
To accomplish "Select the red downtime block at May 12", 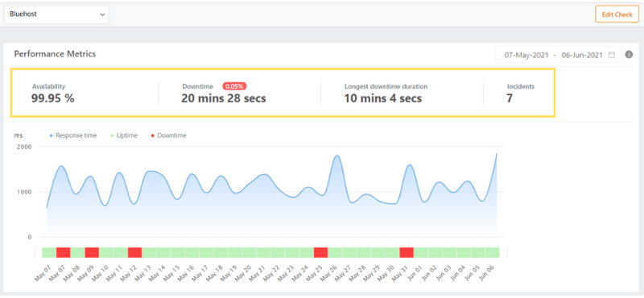I will click(x=134, y=252).
